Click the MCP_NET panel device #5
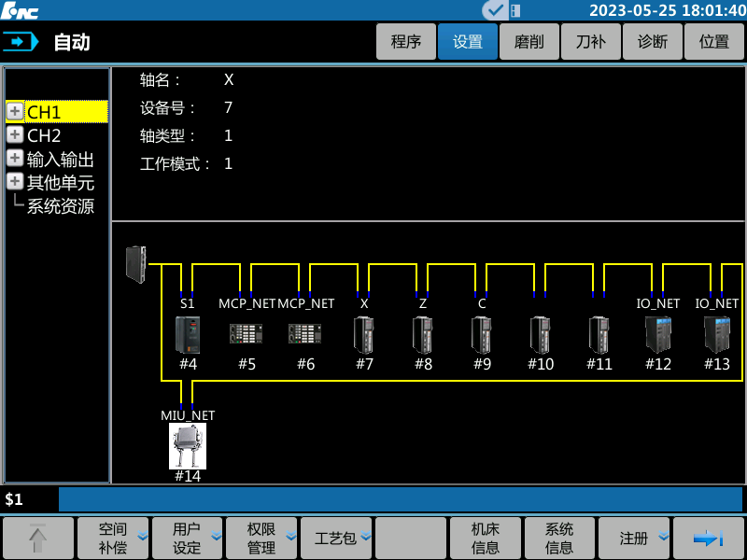The width and height of the screenshot is (747, 560). click(247, 334)
